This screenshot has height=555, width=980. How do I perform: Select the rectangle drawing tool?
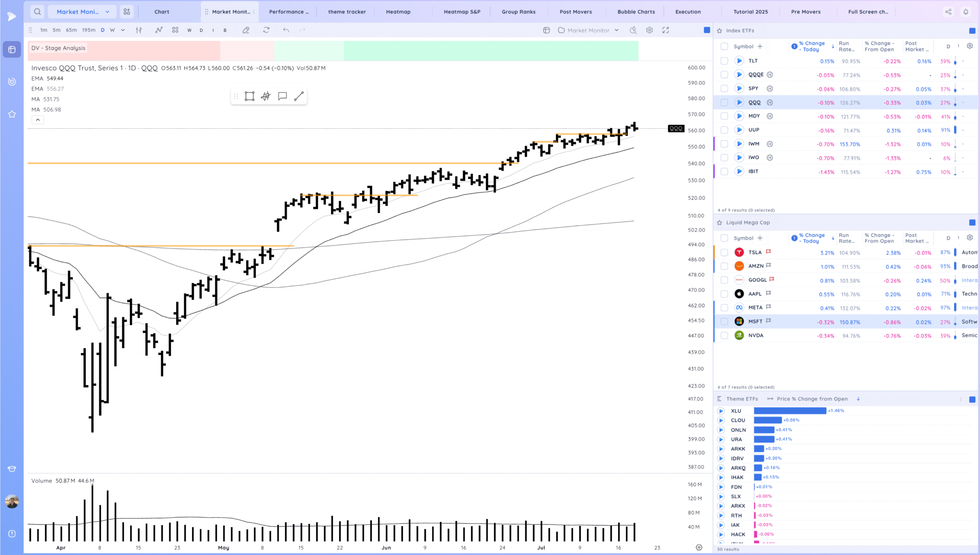click(x=250, y=96)
